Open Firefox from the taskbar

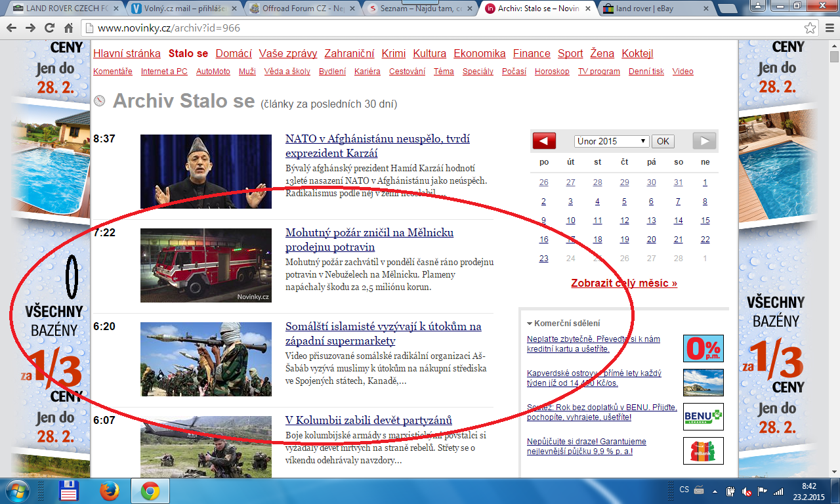[x=110, y=490]
